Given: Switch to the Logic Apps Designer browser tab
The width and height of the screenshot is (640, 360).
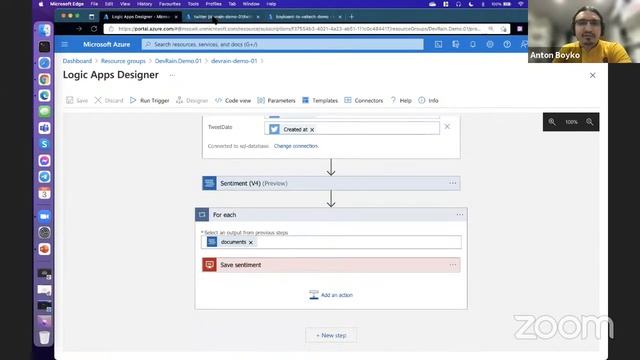Looking at the screenshot, I should click(x=140, y=17).
